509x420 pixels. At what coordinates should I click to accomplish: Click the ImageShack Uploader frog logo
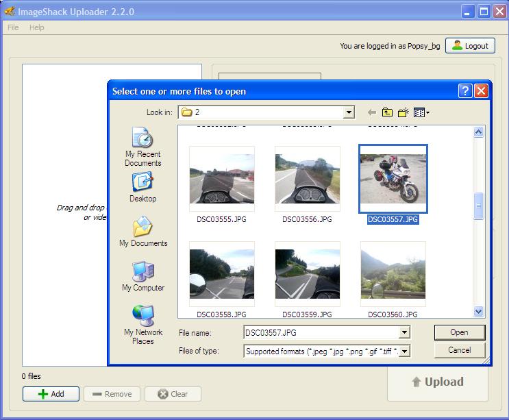click(x=10, y=12)
